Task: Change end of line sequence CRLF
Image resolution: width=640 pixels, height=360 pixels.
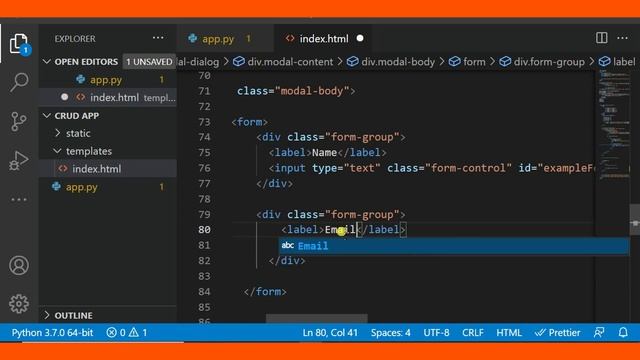Action: coord(473,333)
